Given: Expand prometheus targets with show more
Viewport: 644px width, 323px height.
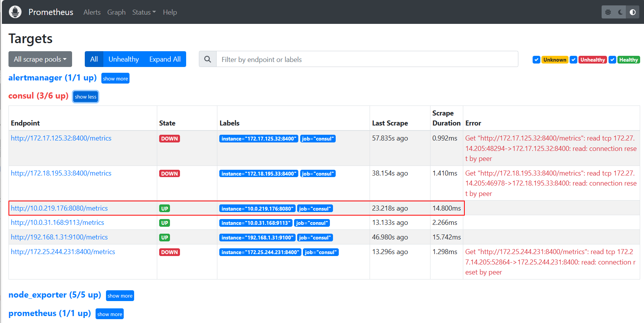Looking at the screenshot, I should (109, 314).
